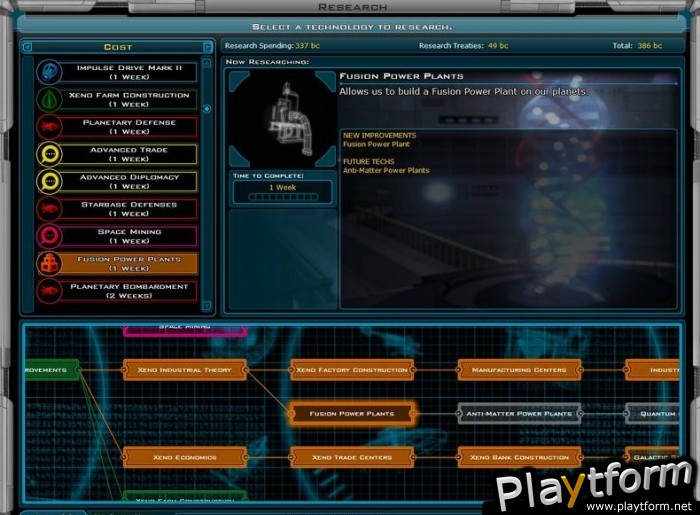Select Manufacturing Centers tree node

(519, 370)
